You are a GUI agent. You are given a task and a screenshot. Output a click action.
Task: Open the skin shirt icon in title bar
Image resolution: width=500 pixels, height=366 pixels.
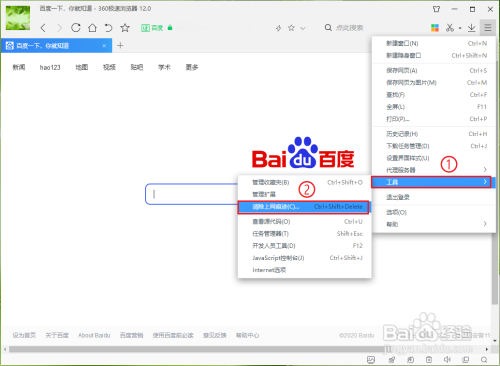[x=436, y=9]
